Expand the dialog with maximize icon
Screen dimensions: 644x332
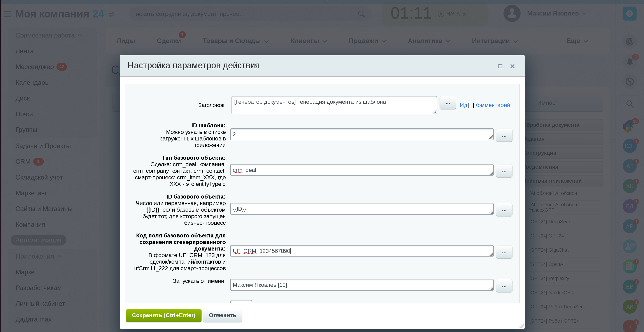tap(500, 66)
